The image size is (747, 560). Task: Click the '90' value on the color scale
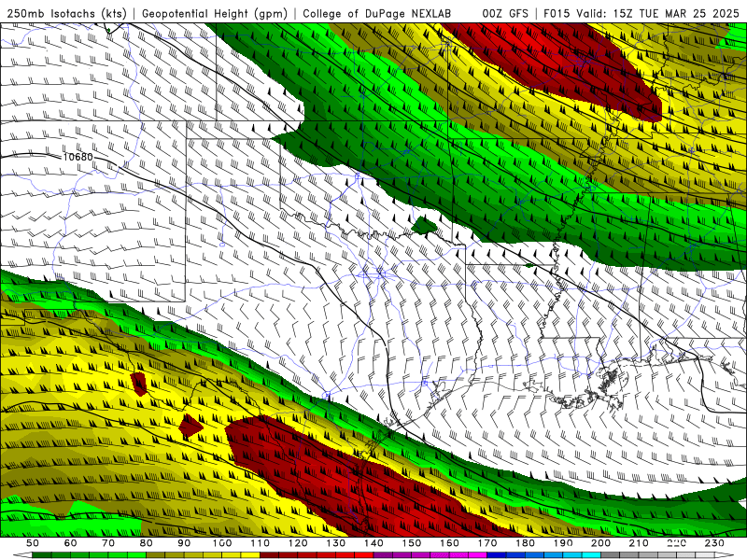point(184,543)
